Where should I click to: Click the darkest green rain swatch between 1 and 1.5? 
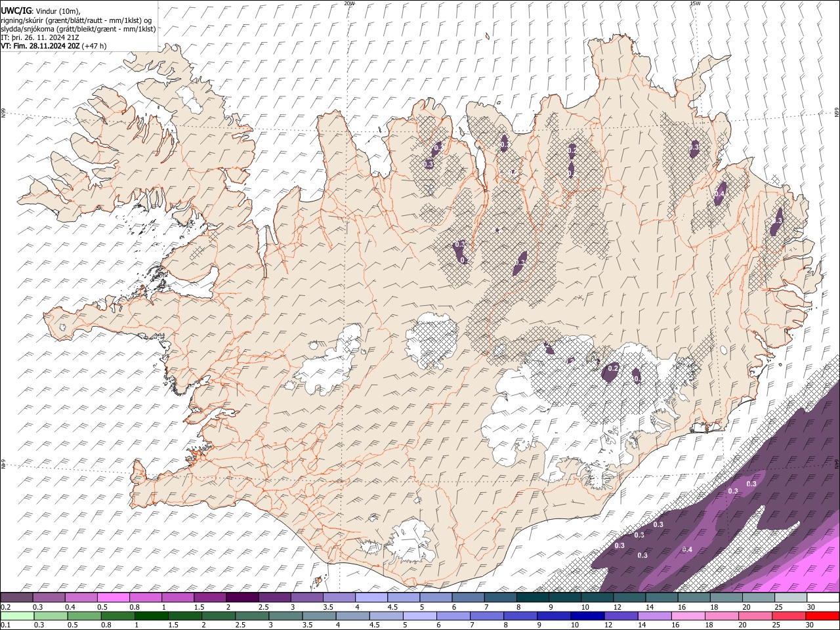(x=151, y=616)
